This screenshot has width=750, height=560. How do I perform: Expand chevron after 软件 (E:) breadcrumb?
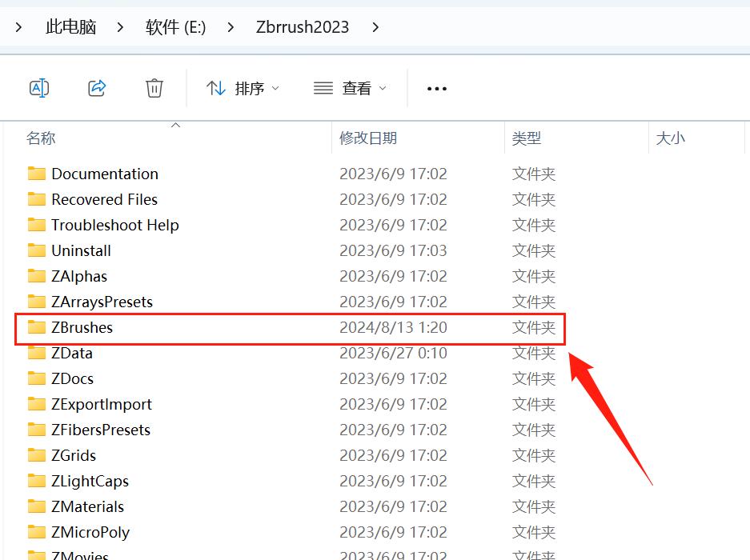pyautogui.click(x=231, y=27)
